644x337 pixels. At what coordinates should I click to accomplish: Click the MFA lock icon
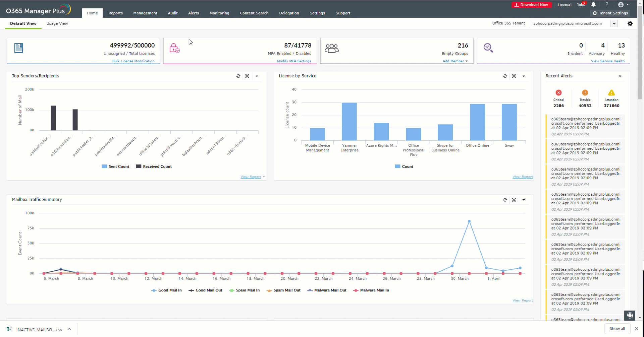tap(174, 48)
